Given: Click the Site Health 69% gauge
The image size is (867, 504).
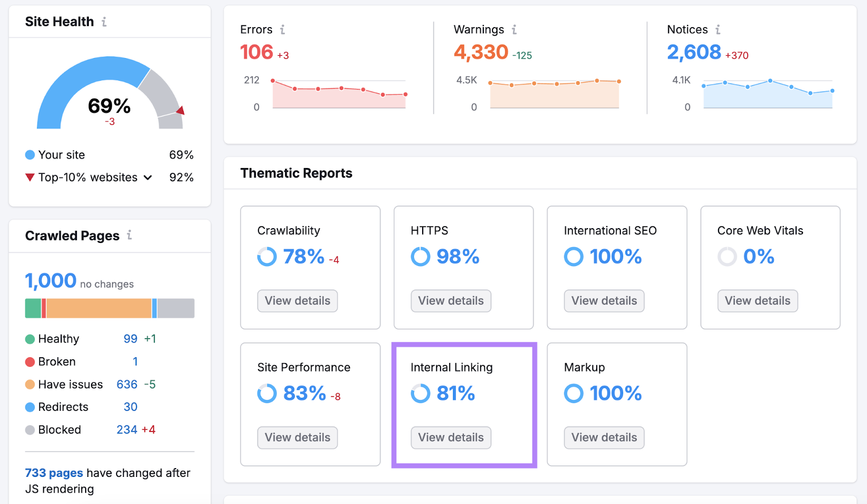Looking at the screenshot, I should click(110, 93).
